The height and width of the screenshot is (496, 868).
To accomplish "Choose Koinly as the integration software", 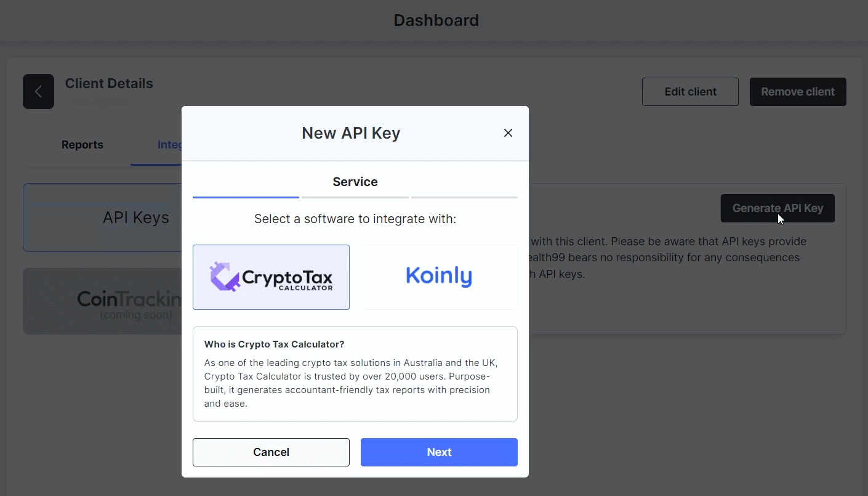I will (439, 277).
